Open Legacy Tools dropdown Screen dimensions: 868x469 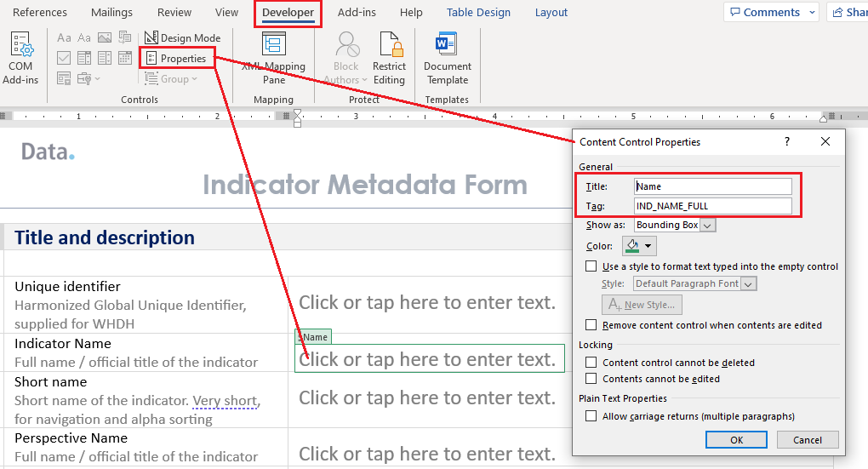[x=89, y=78]
